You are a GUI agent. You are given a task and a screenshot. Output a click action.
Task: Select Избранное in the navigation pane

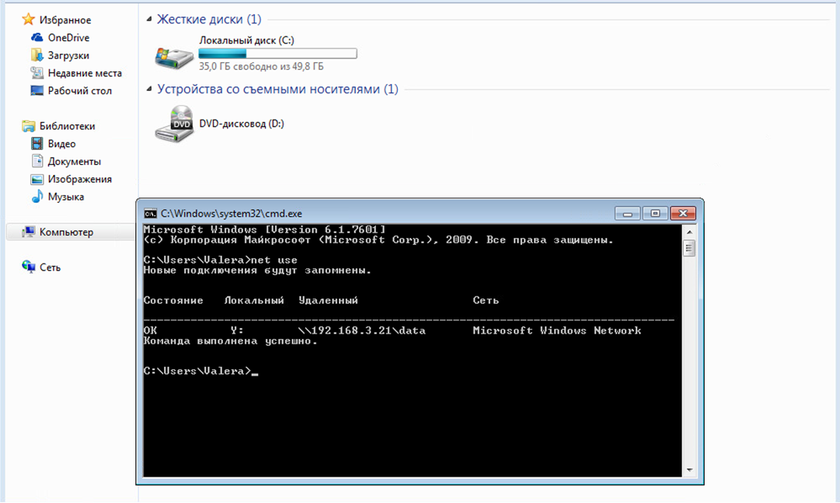65,19
